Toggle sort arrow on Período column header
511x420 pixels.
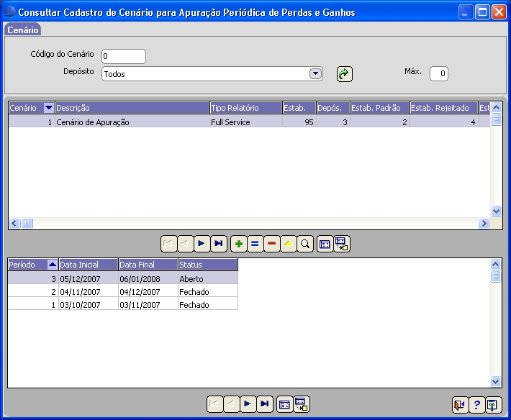click(52, 265)
